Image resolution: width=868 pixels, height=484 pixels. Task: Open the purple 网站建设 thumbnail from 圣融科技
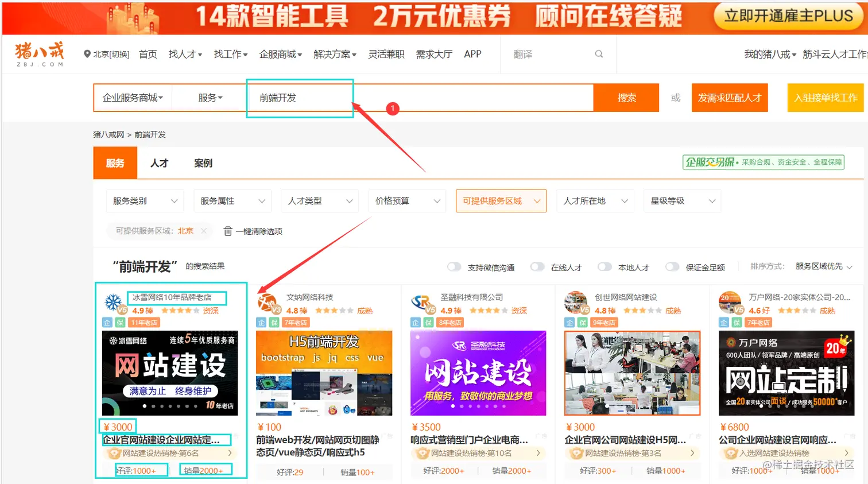478,373
